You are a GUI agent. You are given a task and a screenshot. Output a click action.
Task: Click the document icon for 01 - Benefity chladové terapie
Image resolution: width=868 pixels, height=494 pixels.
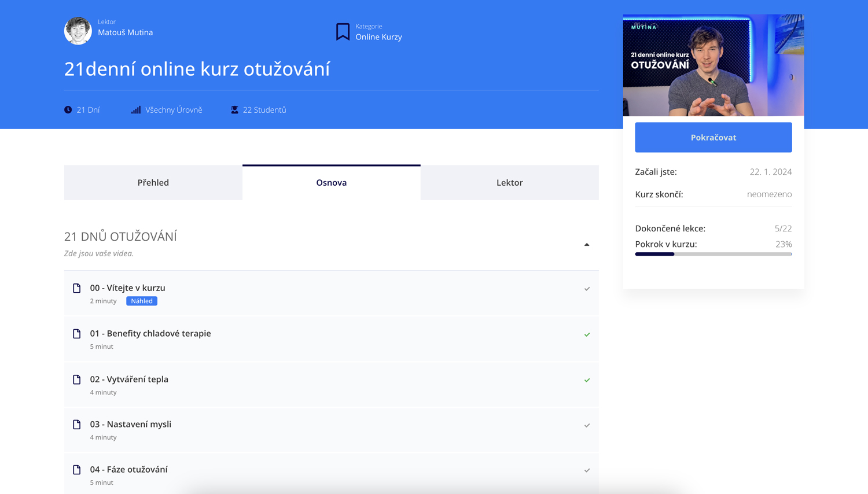pyautogui.click(x=77, y=334)
